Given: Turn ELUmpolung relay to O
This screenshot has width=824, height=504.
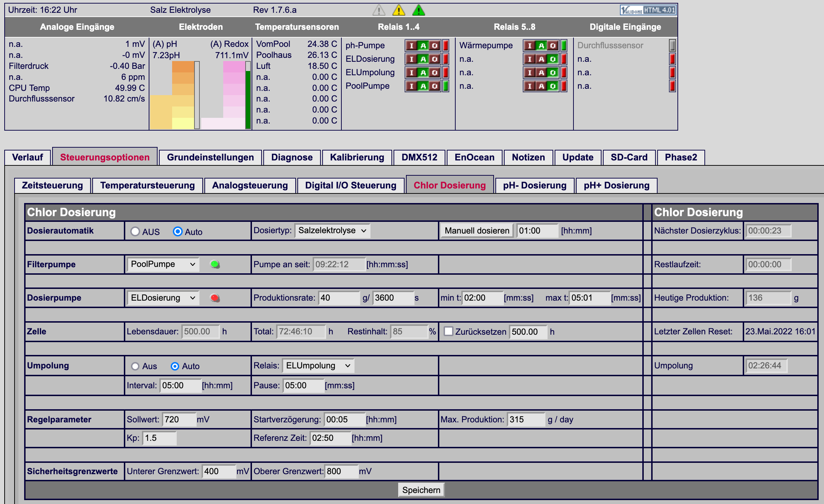Looking at the screenshot, I should 435,72.
